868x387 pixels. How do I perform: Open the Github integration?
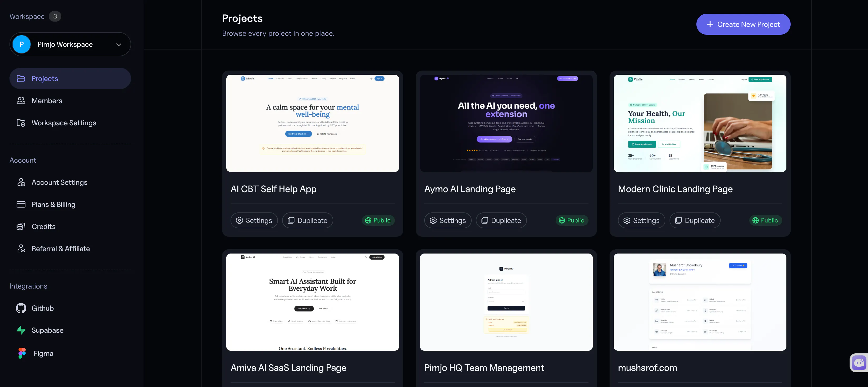pyautogui.click(x=70, y=308)
